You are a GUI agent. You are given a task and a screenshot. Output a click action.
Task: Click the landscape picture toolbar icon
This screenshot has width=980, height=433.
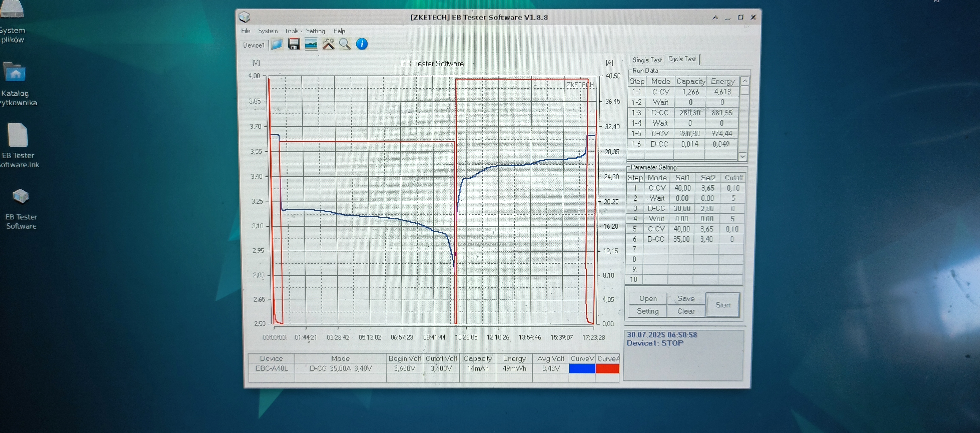point(311,44)
